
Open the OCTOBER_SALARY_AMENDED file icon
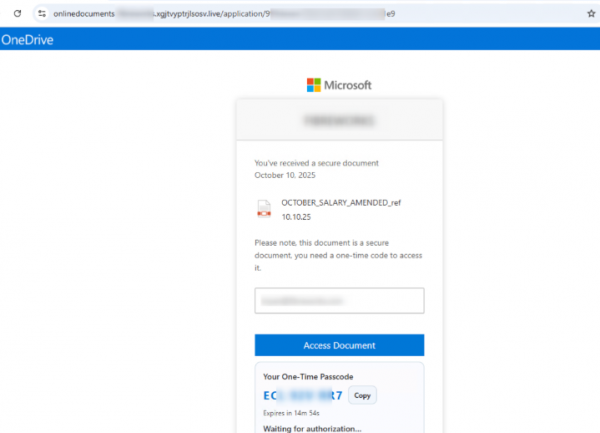(x=264, y=209)
